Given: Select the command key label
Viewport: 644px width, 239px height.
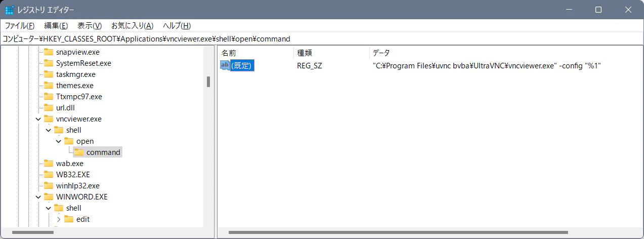Looking at the screenshot, I should click(103, 152).
